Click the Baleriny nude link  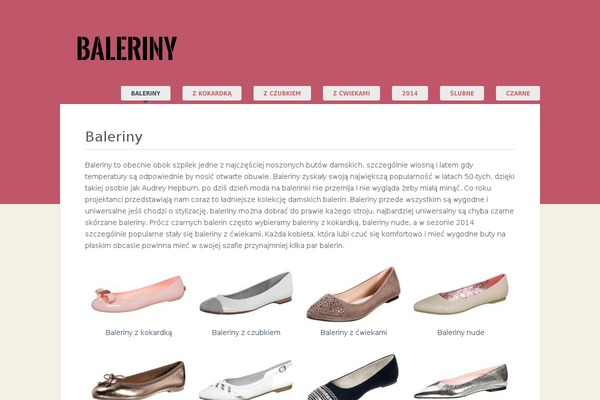click(461, 333)
